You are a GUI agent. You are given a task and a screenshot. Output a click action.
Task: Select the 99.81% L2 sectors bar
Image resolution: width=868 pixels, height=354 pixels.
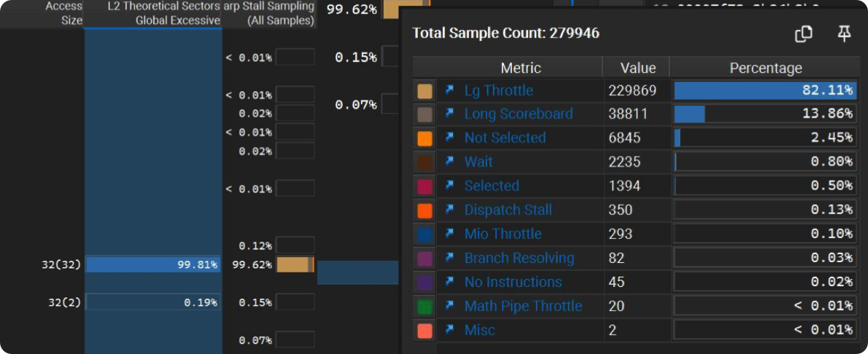tap(152, 264)
